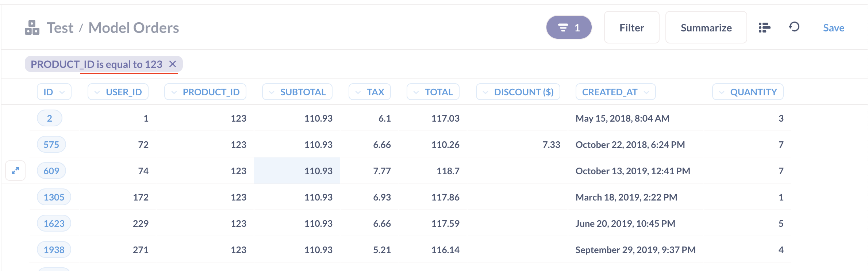
Task: Click the model cubes icon beside Test
Action: coord(32,28)
